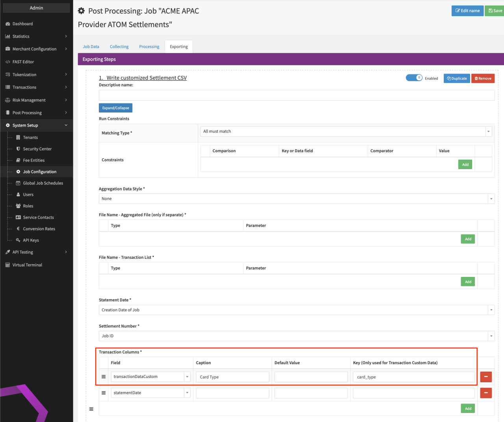The height and width of the screenshot is (422, 504).
Task: Click the Duplicate button
Action: point(457,79)
